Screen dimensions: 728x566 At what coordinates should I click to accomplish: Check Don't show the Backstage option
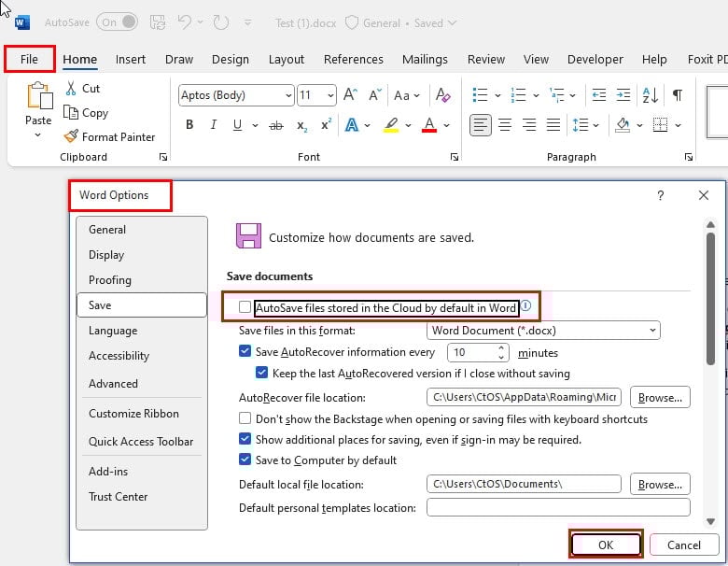click(x=245, y=417)
